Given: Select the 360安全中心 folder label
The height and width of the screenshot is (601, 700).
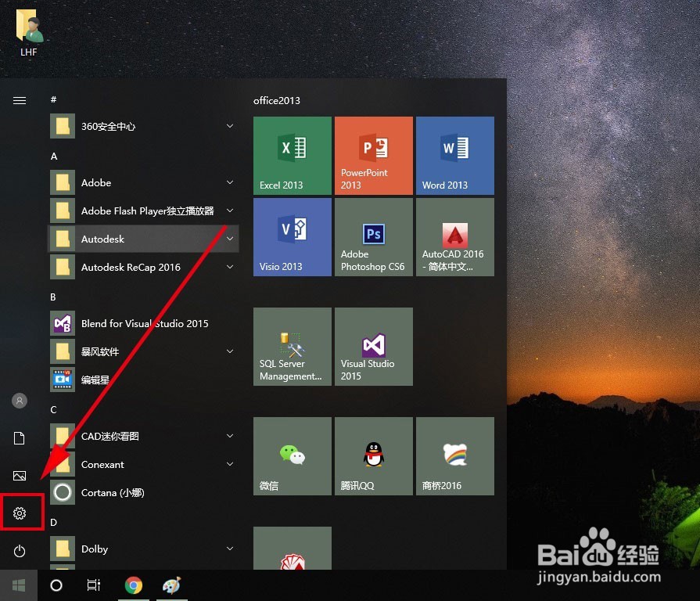Looking at the screenshot, I should pyautogui.click(x=108, y=126).
